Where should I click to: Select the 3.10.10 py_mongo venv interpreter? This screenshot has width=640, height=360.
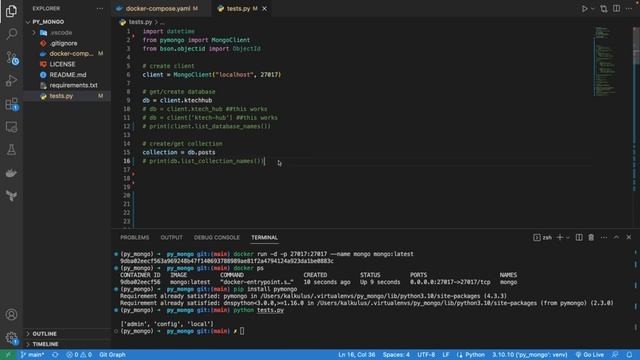(529, 355)
